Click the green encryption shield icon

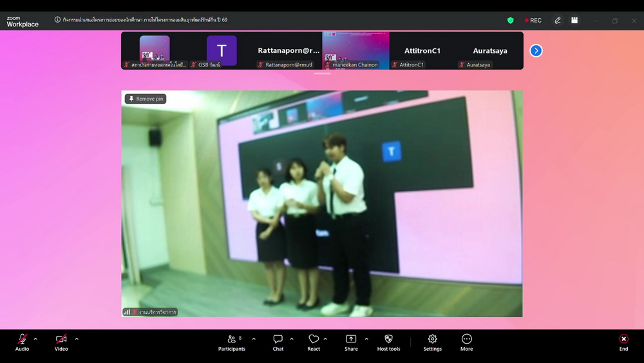click(x=511, y=21)
